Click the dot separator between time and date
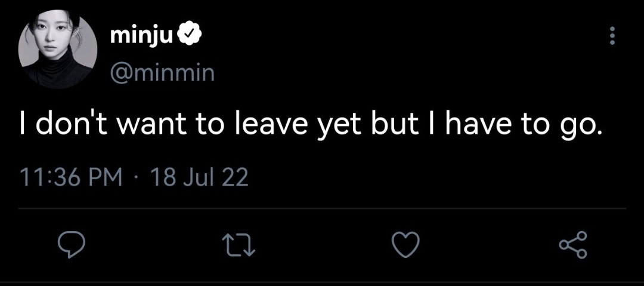The image size is (644, 286). [137, 179]
